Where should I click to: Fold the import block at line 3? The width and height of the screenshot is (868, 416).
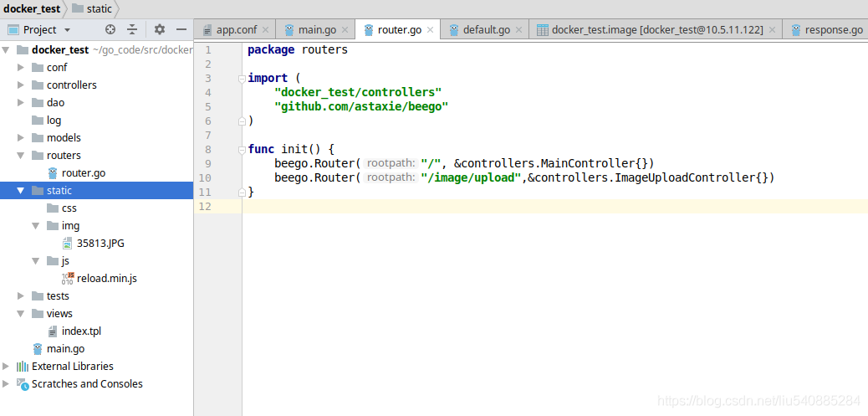[x=242, y=79]
